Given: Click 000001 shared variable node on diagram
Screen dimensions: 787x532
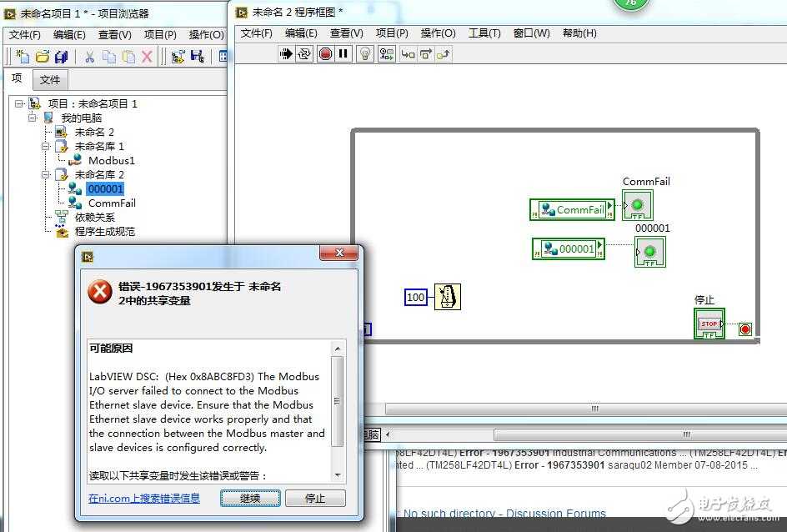Looking at the screenshot, I should click(569, 249).
